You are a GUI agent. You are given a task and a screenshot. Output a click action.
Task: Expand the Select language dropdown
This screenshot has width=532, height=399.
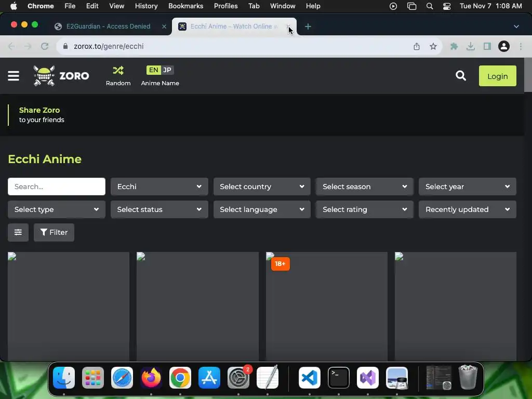coord(262,209)
